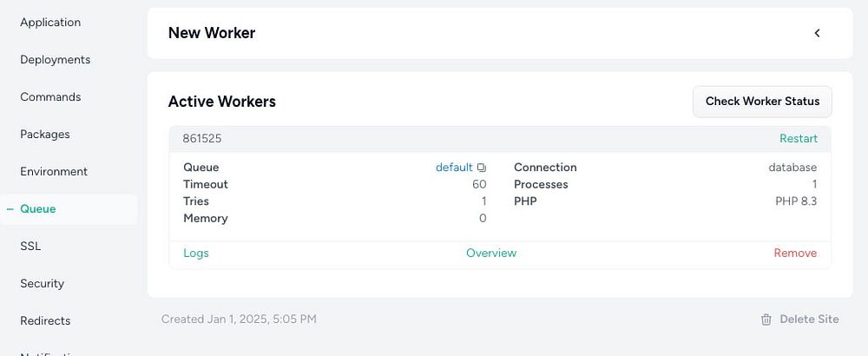
Task: Click the worker ID 861525 header
Action: point(202,139)
